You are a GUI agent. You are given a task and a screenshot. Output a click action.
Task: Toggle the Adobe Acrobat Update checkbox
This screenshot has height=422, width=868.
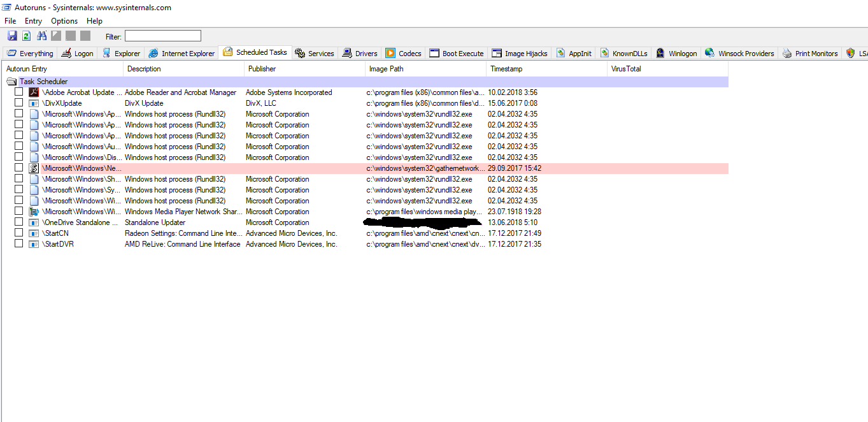click(x=19, y=92)
